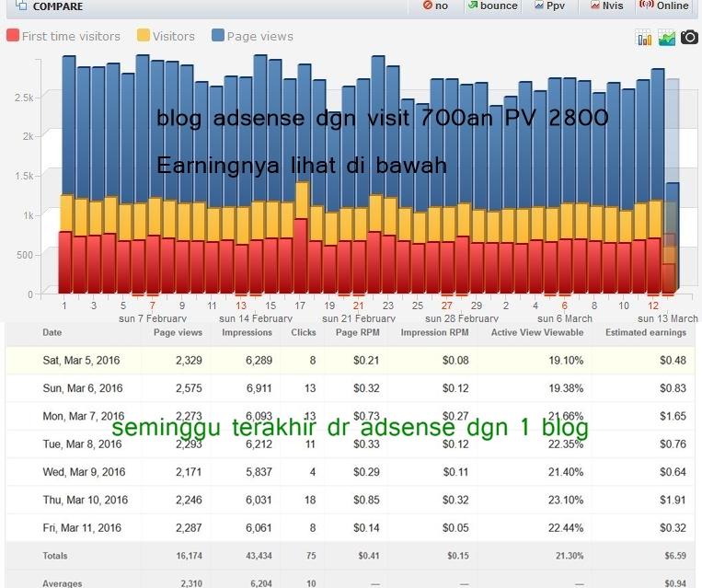
Task: Sort by Page RPM column header
Action: 353,333
